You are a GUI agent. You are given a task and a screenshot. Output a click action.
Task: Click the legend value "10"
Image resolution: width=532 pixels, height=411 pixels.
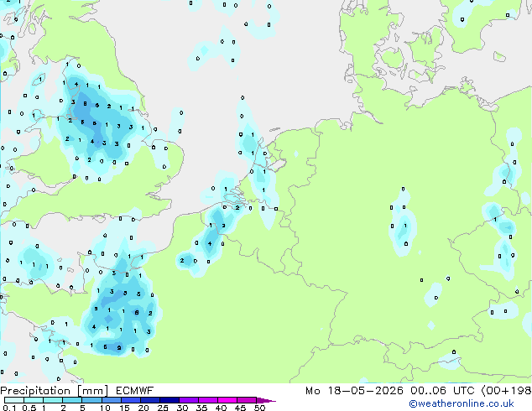pos(105,408)
